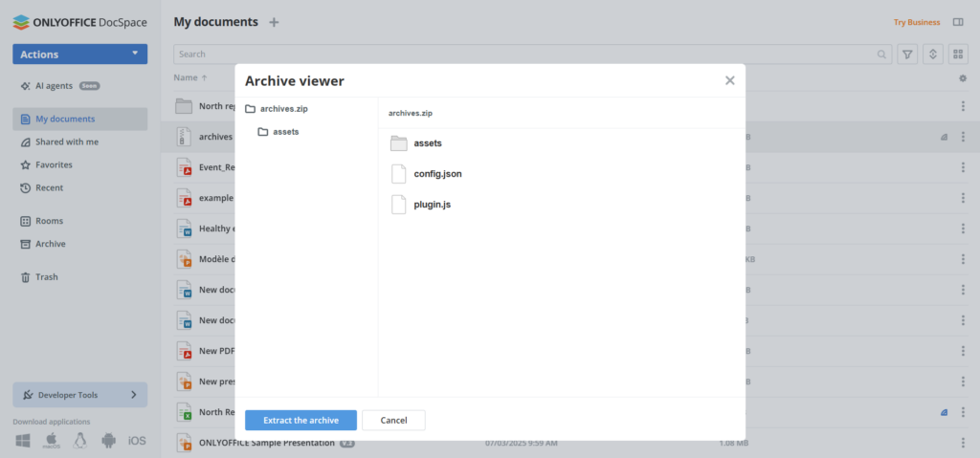
Task: Click the Linux download icon
Action: (x=79, y=441)
